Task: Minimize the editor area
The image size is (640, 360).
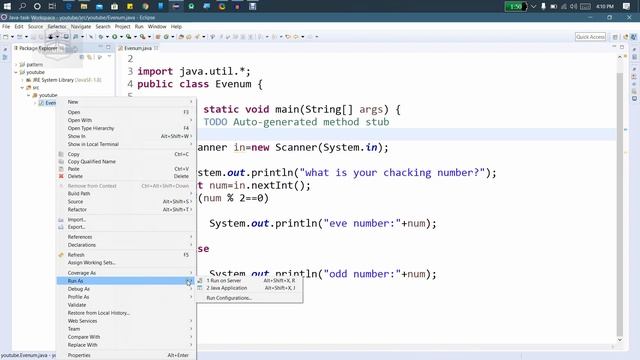Action: click(x=614, y=47)
